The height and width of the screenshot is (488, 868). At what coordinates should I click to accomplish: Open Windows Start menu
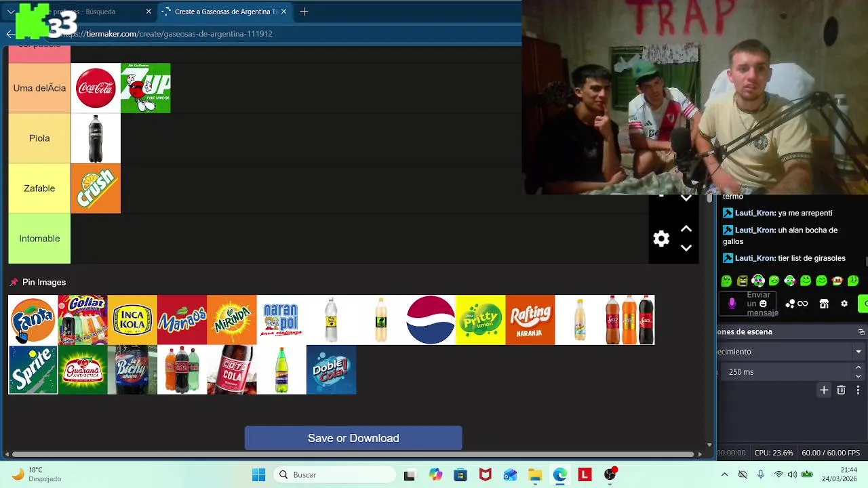coord(259,475)
